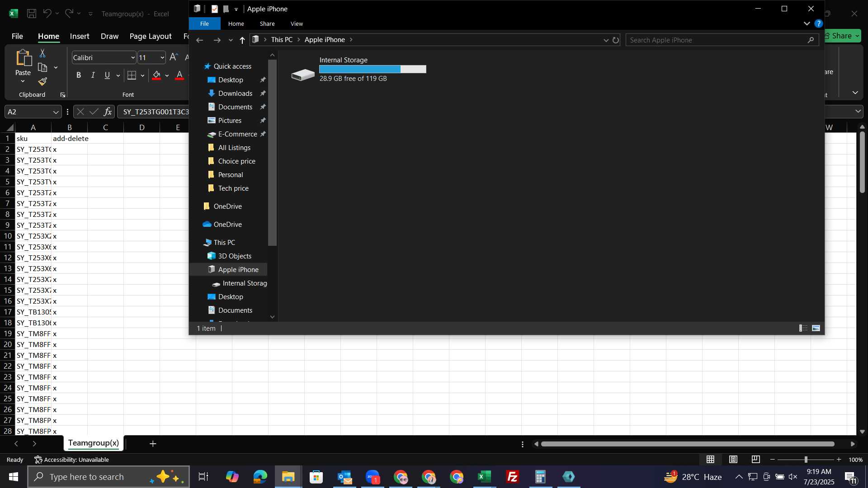Apply the red Font Color

coord(179,75)
